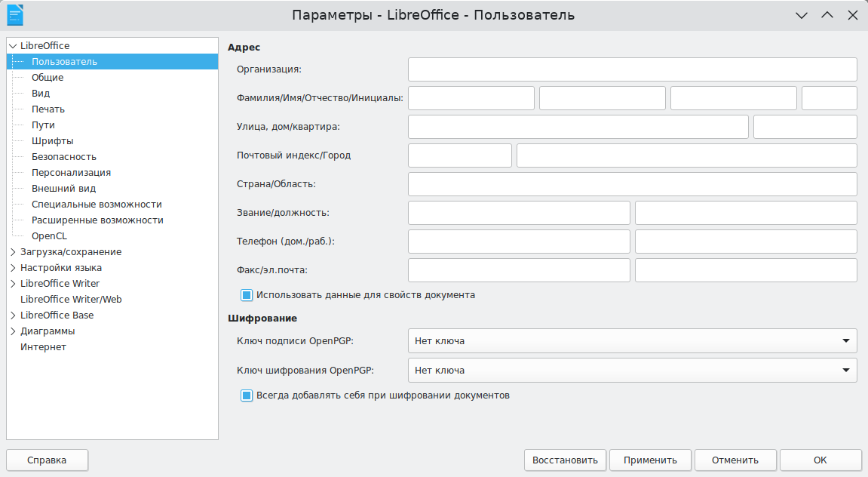Click the Справка button
This screenshot has width=868, height=477.
click(x=47, y=460)
